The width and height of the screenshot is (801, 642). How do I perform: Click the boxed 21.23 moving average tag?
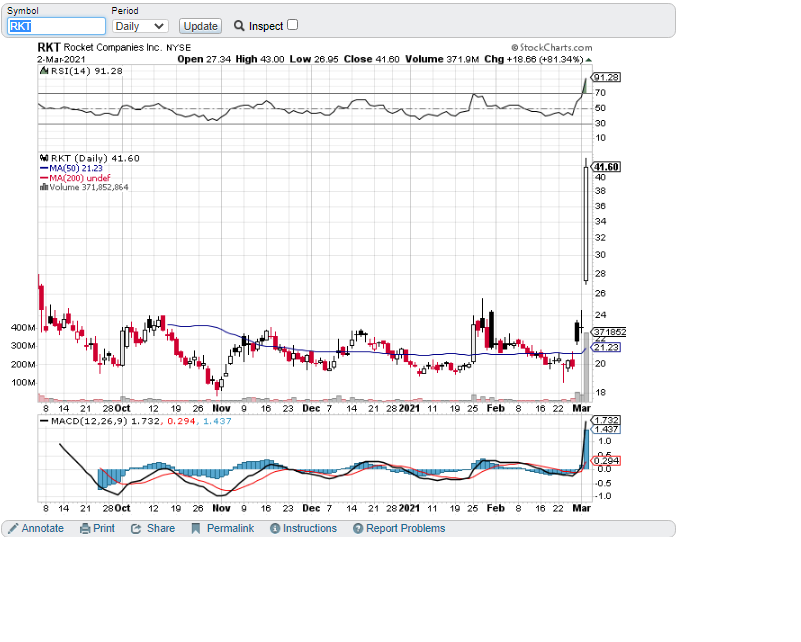click(606, 347)
